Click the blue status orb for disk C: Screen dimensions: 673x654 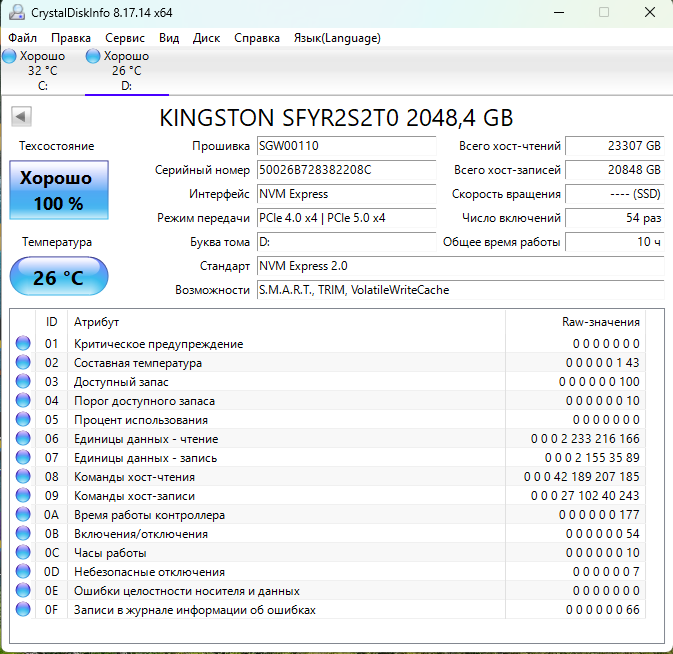pyautogui.click(x=10, y=56)
